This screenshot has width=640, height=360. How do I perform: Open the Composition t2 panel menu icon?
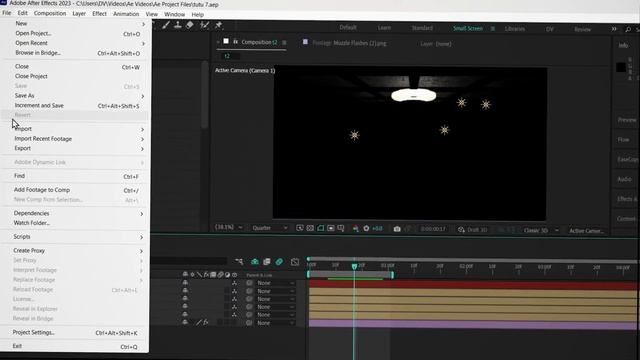click(x=284, y=42)
